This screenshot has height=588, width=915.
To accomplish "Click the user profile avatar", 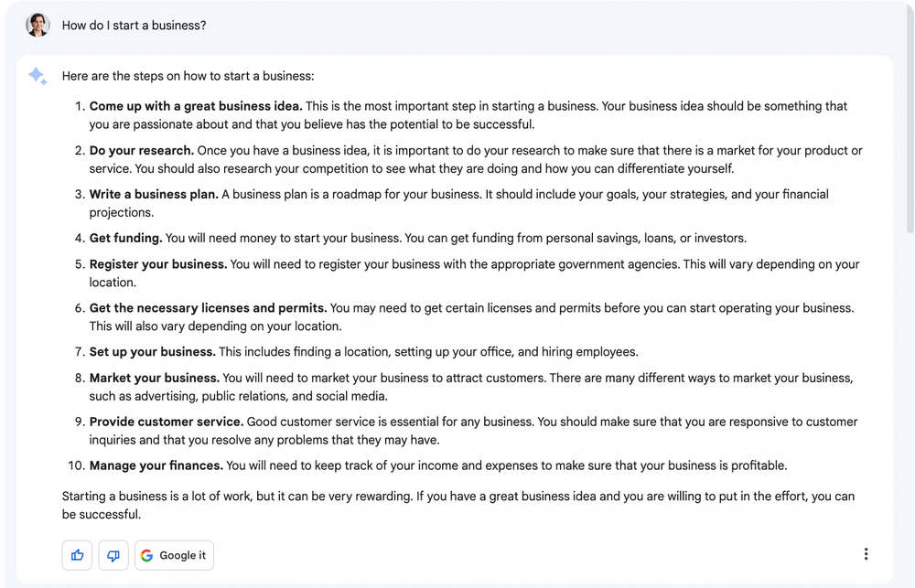I will [38, 25].
